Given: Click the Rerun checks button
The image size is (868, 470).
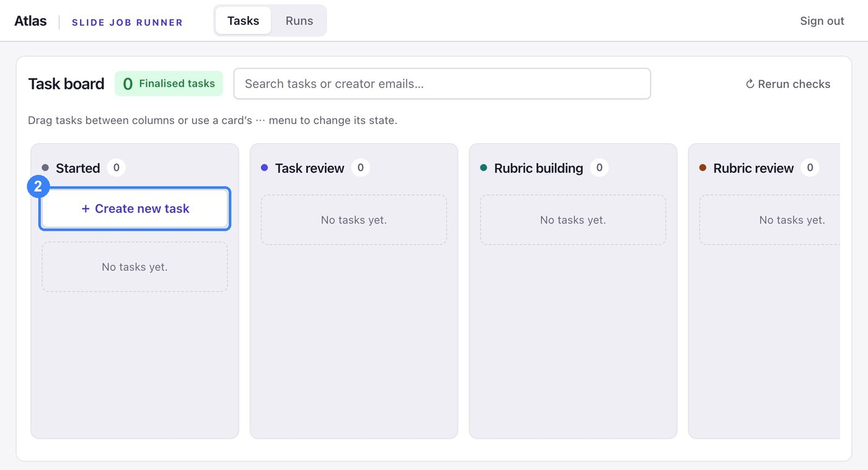Looking at the screenshot, I should coord(787,84).
